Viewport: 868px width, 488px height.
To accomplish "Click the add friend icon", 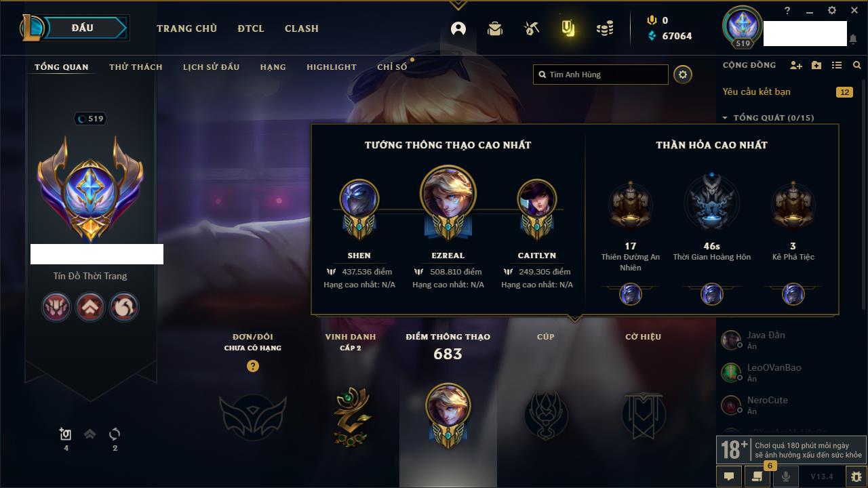I will 796,65.
